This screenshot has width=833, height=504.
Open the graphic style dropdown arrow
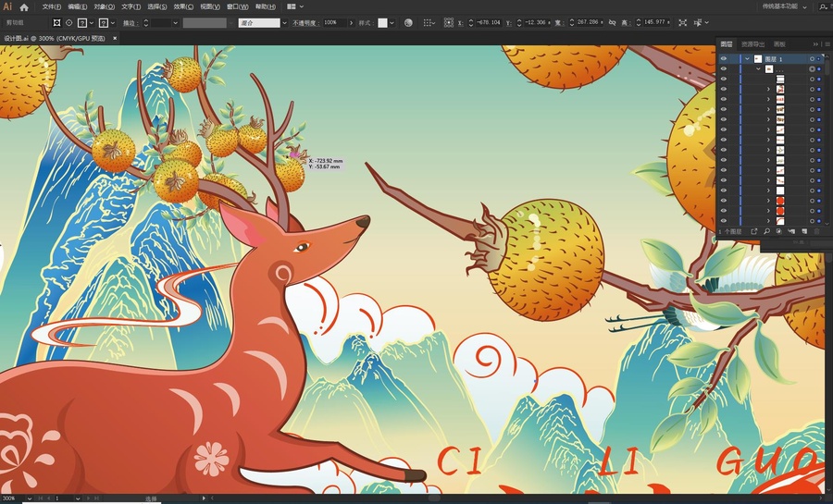392,23
